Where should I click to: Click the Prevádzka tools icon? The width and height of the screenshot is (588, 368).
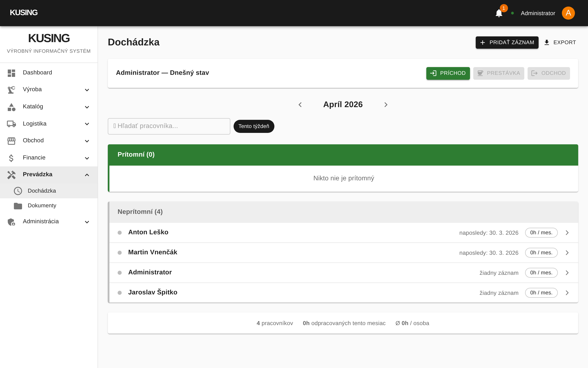11,175
